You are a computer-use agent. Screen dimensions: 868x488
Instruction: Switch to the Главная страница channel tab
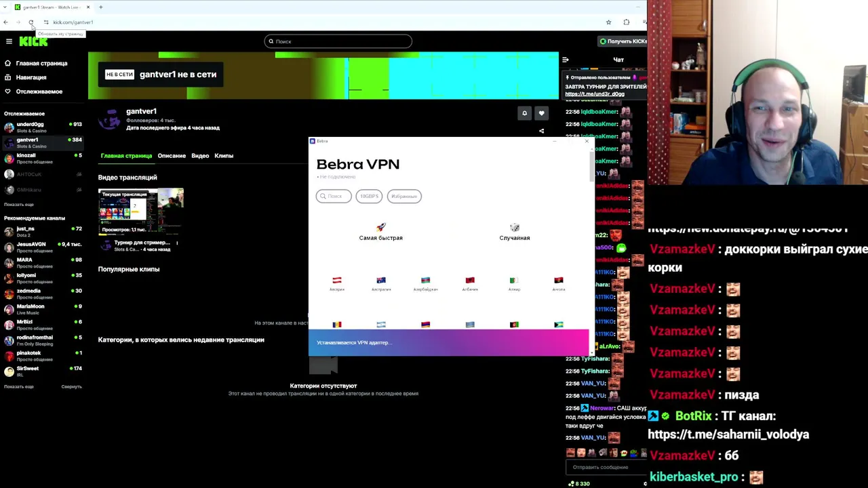(126, 156)
